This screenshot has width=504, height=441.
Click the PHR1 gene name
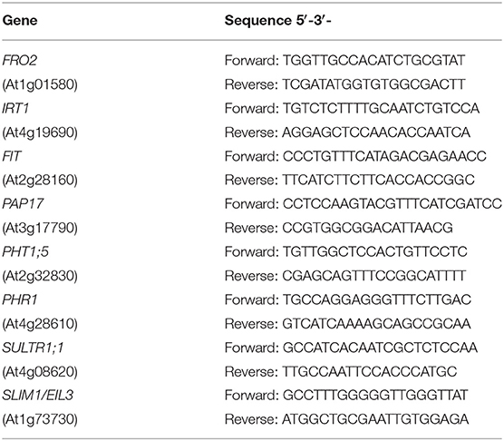pyautogui.click(x=20, y=299)
